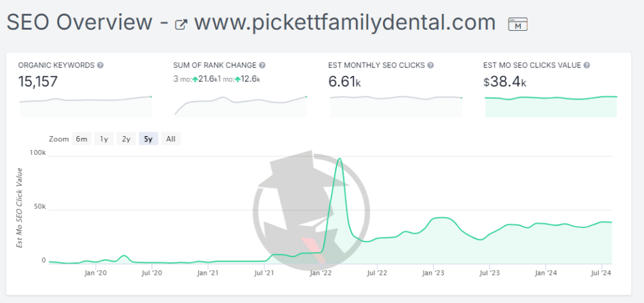Open the www.pickettfamilydental.com link
The height and width of the screenshot is (303, 644).
tap(345, 23)
